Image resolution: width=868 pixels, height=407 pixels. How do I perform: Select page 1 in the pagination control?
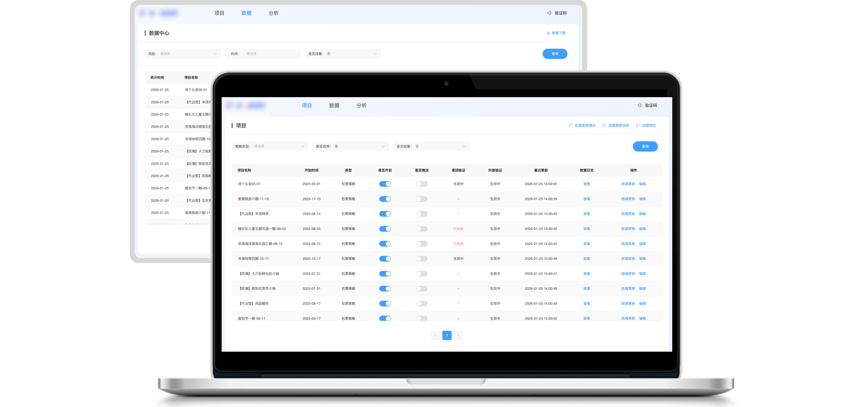click(447, 335)
